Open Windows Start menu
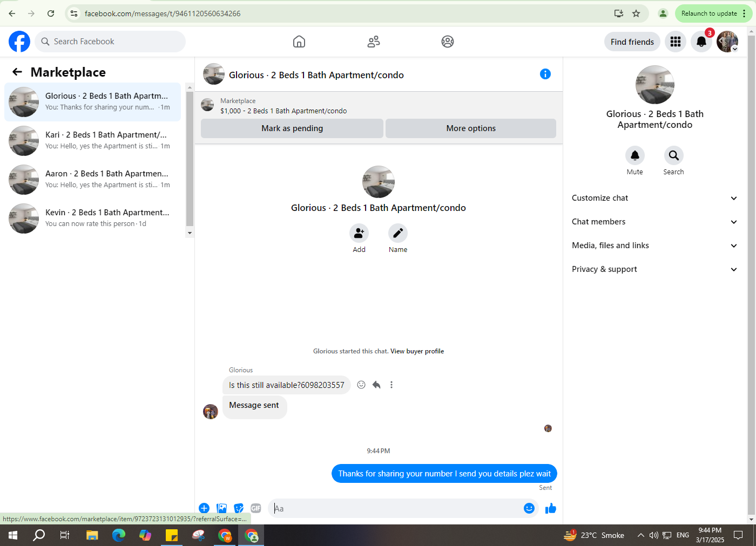The image size is (756, 546). [x=13, y=535]
